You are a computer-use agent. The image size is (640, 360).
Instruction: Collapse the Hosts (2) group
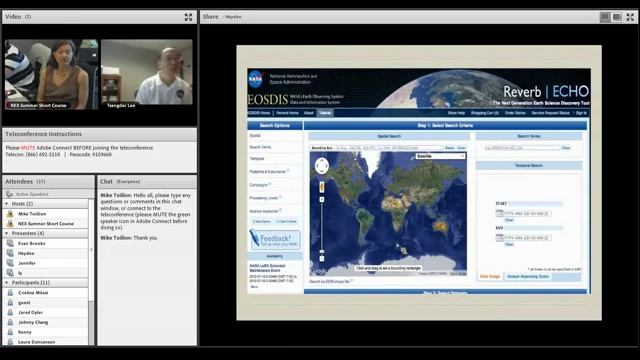tap(7, 203)
